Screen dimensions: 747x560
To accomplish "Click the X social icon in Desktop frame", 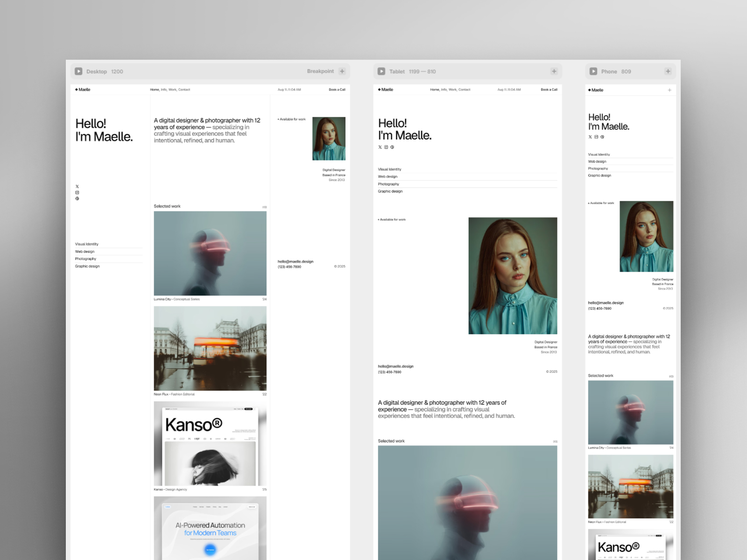I will coord(77,187).
